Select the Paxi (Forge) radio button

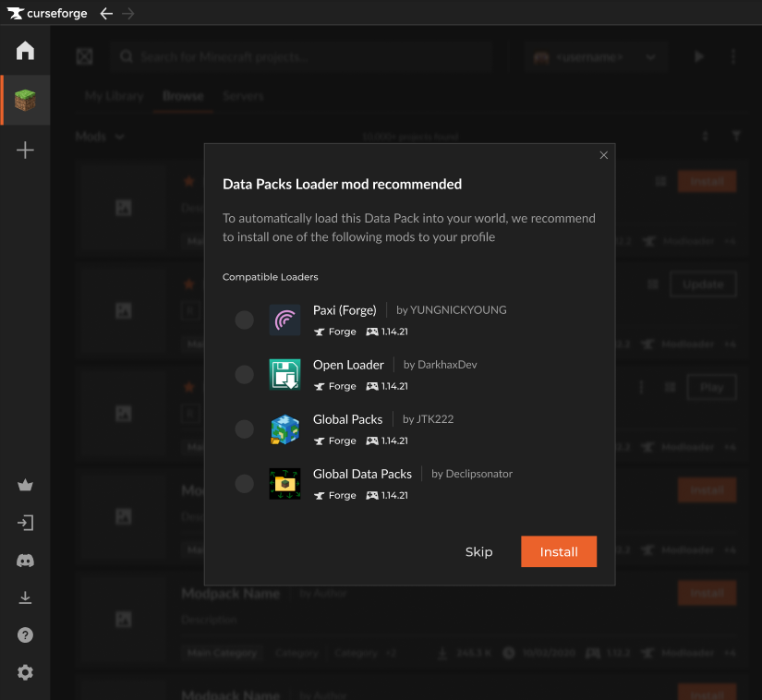[245, 320]
